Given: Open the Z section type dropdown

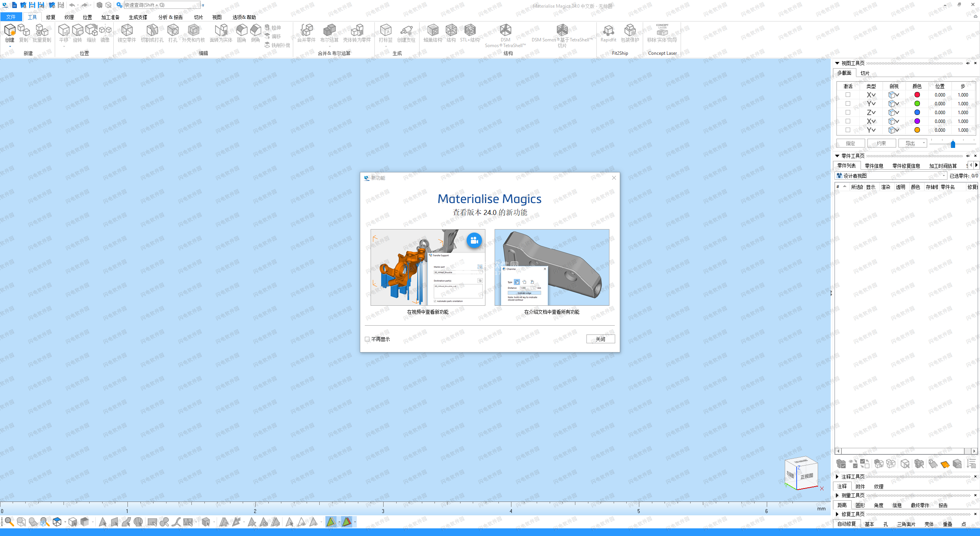Looking at the screenshot, I should point(871,112).
